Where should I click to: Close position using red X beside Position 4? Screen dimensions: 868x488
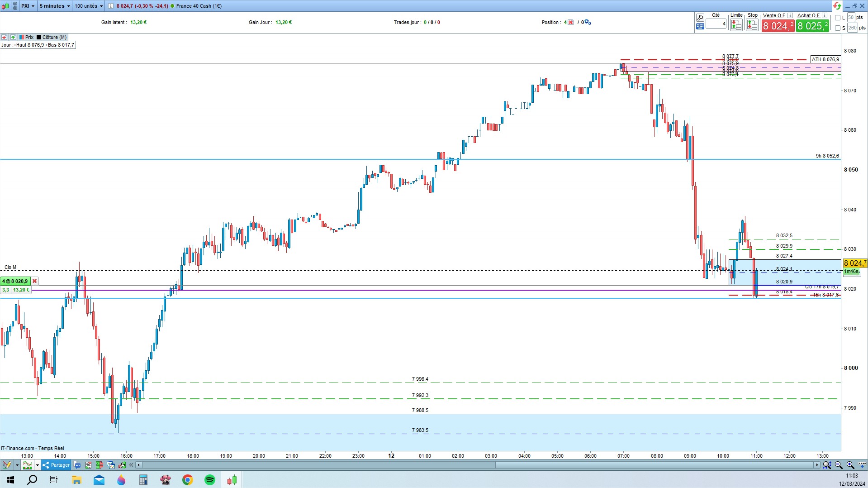click(571, 22)
